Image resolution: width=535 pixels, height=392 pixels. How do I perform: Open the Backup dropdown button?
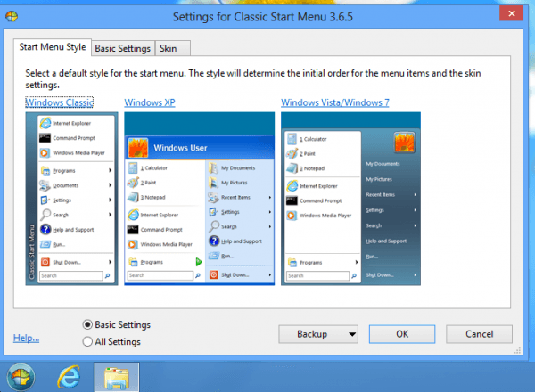[318, 334]
